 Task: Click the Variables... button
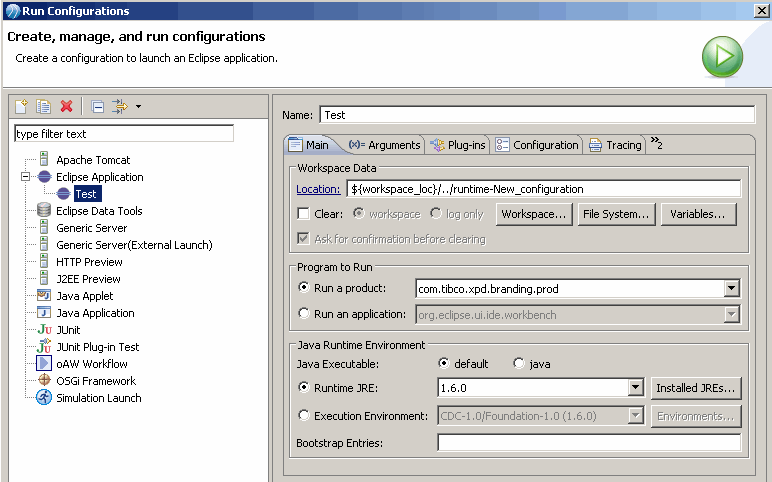tap(698, 214)
